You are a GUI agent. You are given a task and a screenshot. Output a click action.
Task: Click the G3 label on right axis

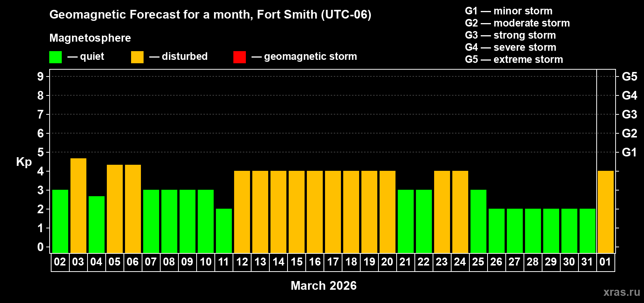click(x=629, y=114)
